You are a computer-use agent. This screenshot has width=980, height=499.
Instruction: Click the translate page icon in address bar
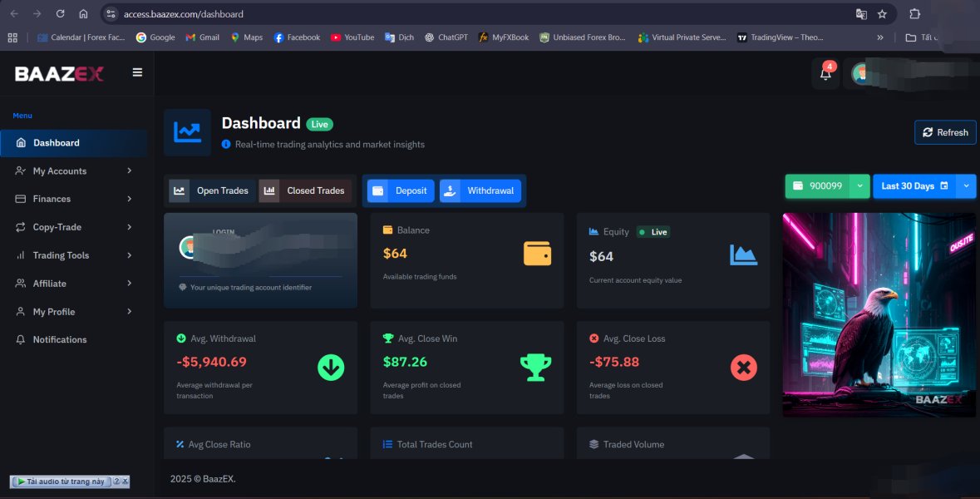tap(861, 14)
